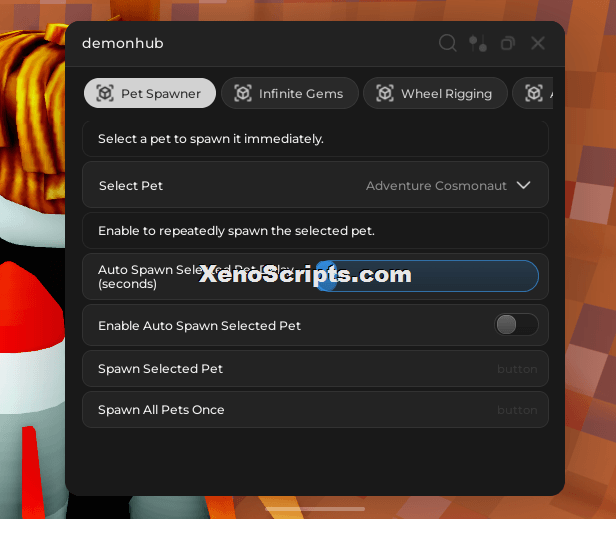Switch to the Wheel Rigging tab

(x=435, y=93)
